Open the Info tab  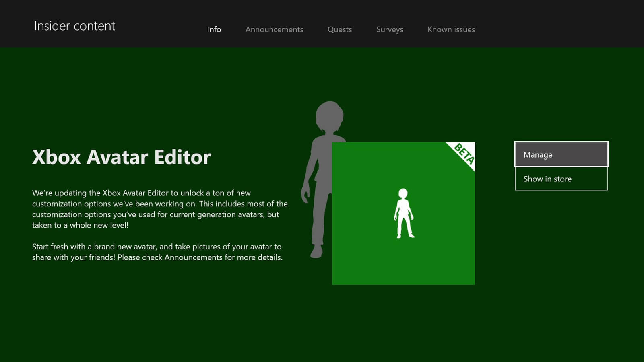click(214, 29)
